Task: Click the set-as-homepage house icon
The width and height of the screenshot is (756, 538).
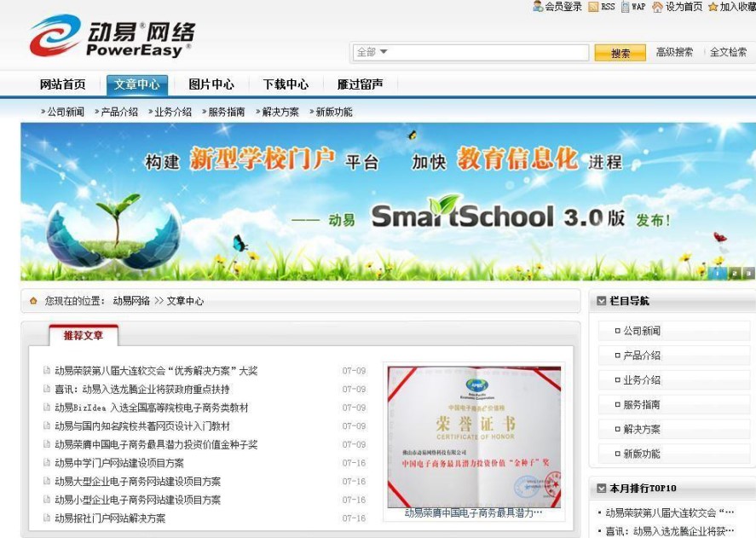Action: 657,7
